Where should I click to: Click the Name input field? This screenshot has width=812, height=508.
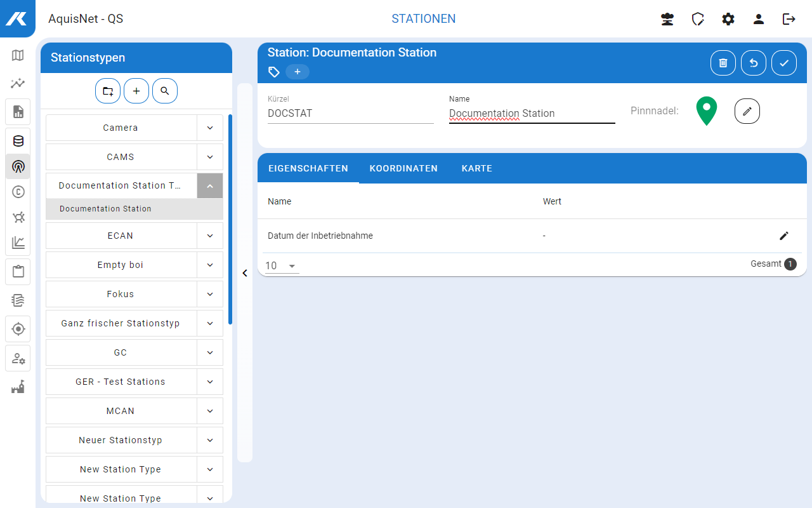coord(532,114)
